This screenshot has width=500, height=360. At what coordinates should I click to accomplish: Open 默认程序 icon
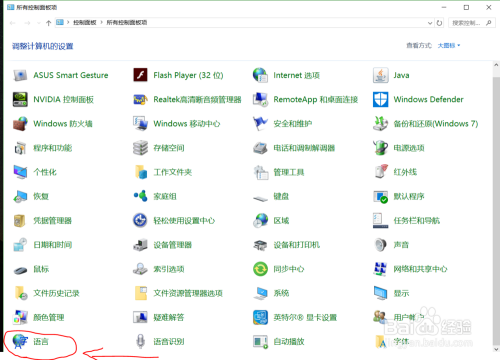[380, 196]
